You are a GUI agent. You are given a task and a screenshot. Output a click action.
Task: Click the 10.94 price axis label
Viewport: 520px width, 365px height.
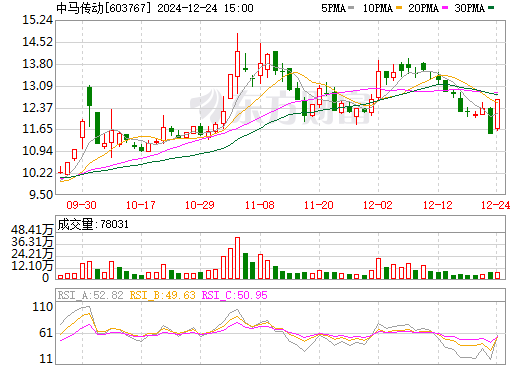coord(38,151)
